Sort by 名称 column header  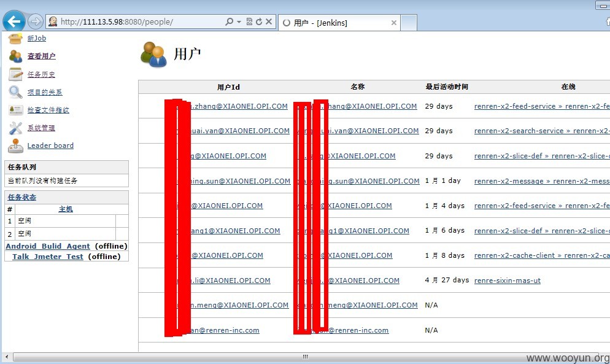click(x=358, y=87)
